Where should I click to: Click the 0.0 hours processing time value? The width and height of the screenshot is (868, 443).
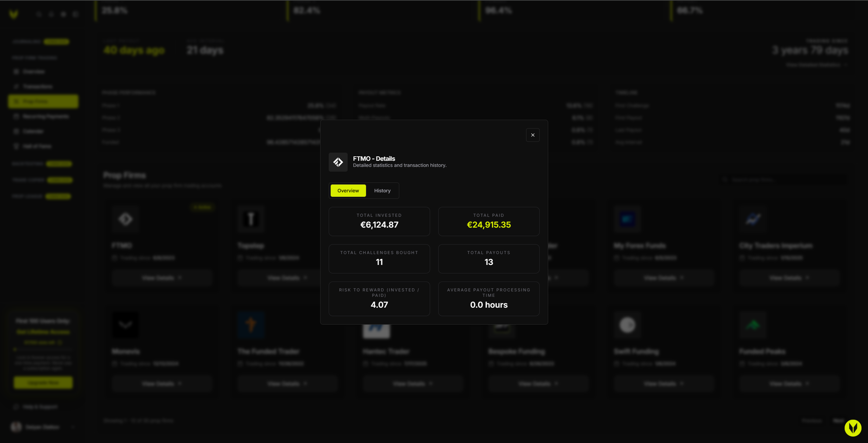[x=489, y=305]
